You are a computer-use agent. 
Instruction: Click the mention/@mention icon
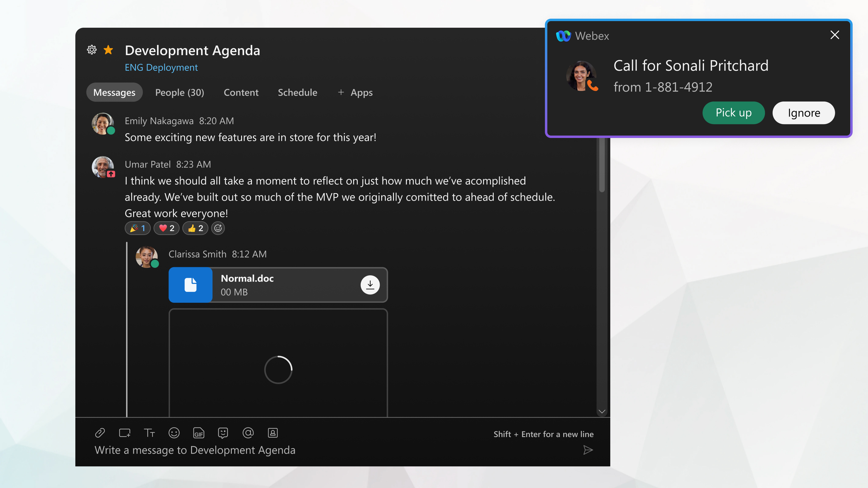click(248, 433)
